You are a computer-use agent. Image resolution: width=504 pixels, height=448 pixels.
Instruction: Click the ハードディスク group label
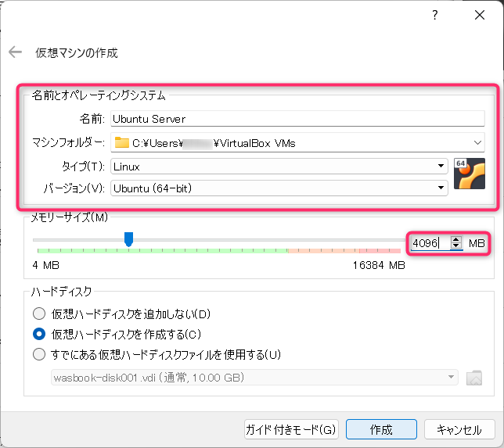pyautogui.click(x=61, y=292)
